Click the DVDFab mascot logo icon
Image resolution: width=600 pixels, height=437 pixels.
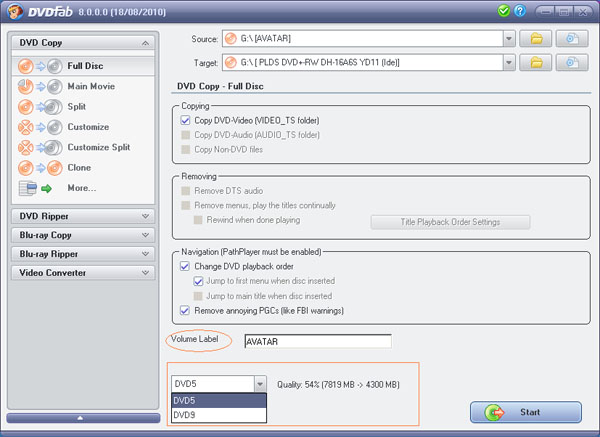(x=15, y=11)
